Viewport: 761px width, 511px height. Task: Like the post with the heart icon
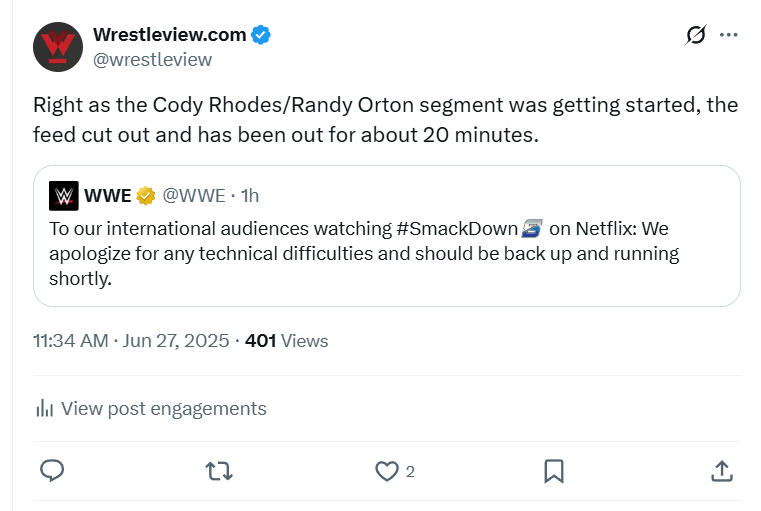[x=386, y=471]
